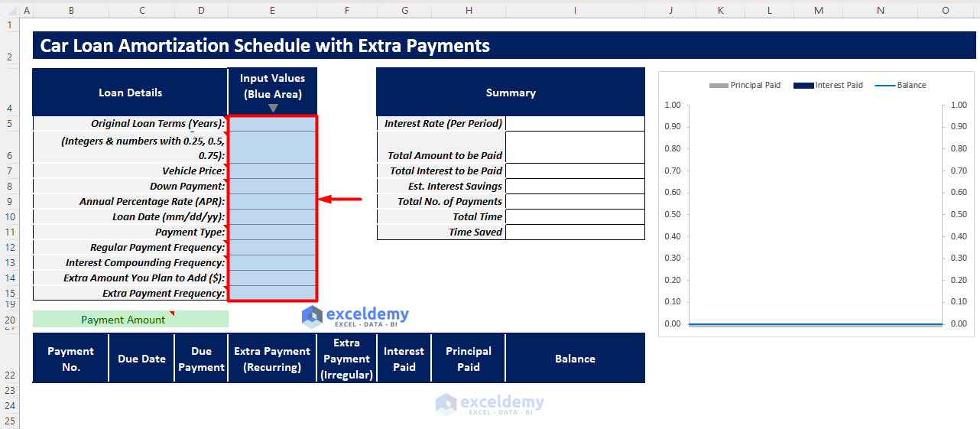980x429 pixels.
Task: Click the Principal Paid legend entry in chart
Action: coord(745,85)
